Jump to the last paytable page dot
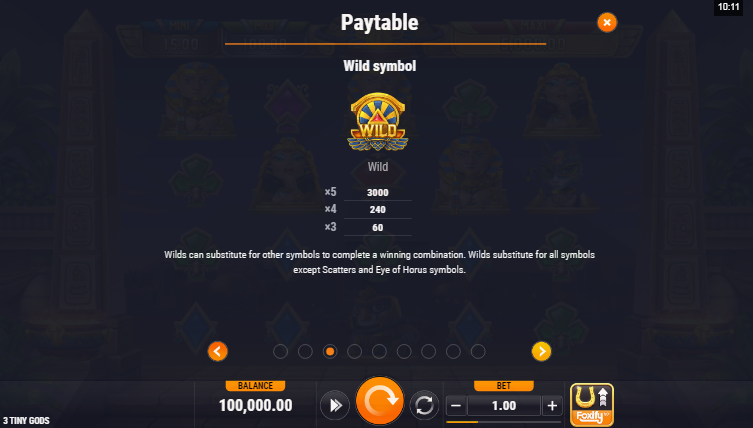 point(478,352)
